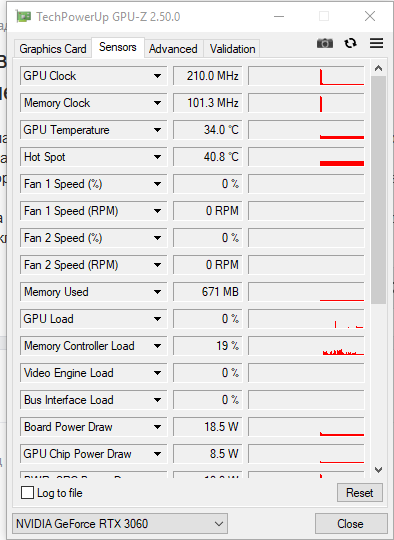Viewport: 394px width, 540px height.
Task: Open the Advanced tab
Action: 173,49
